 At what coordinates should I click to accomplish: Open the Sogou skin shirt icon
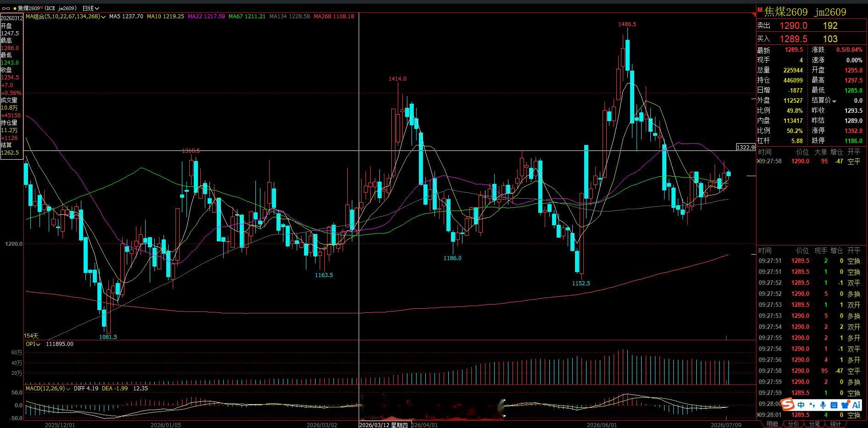(845, 405)
